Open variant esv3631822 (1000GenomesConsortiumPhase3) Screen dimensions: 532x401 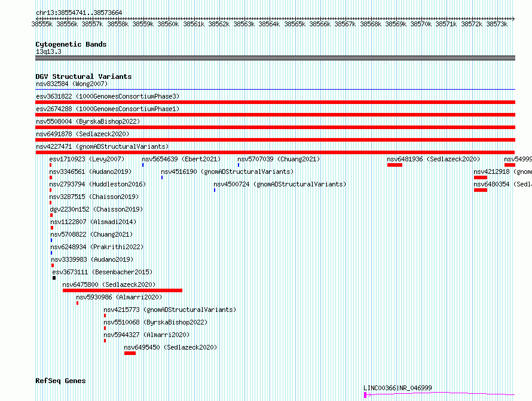point(108,96)
